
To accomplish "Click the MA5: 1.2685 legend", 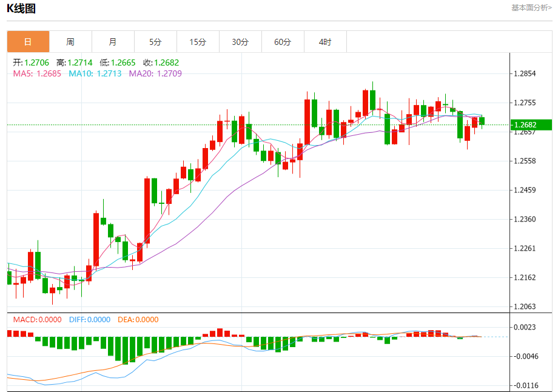I will 37,73.
